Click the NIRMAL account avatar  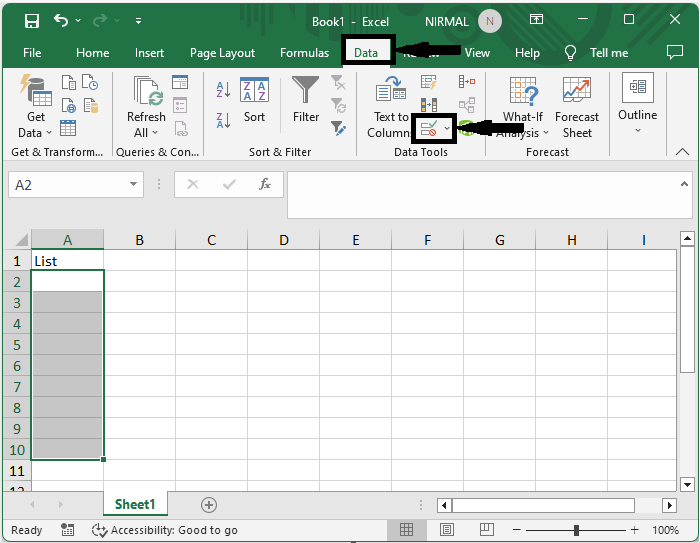(x=490, y=21)
